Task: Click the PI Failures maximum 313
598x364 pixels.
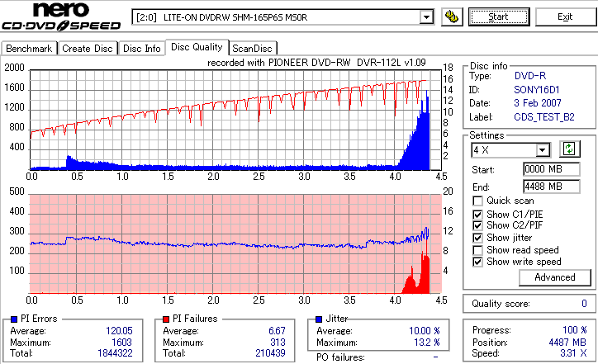Action: click(278, 343)
